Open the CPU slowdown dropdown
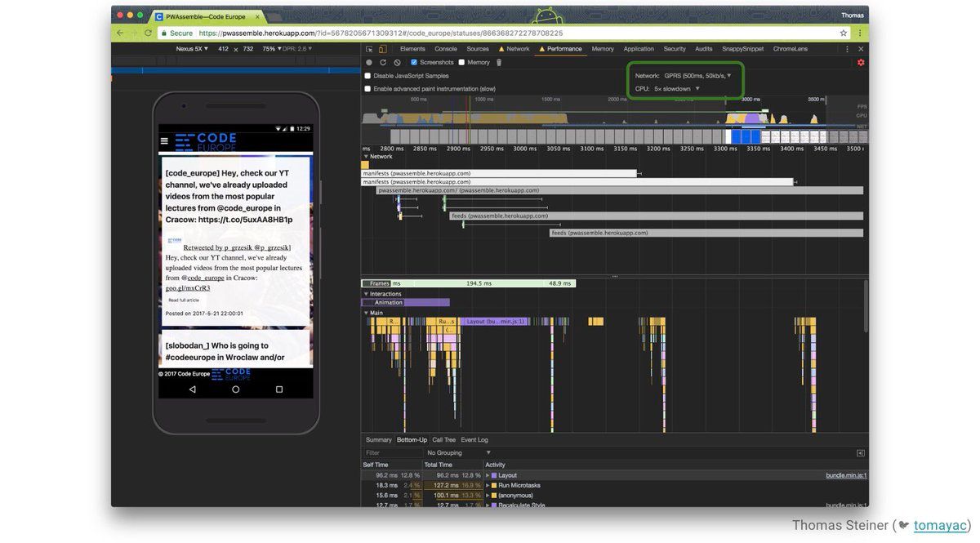Viewport: 980px width, 543px height. click(676, 88)
